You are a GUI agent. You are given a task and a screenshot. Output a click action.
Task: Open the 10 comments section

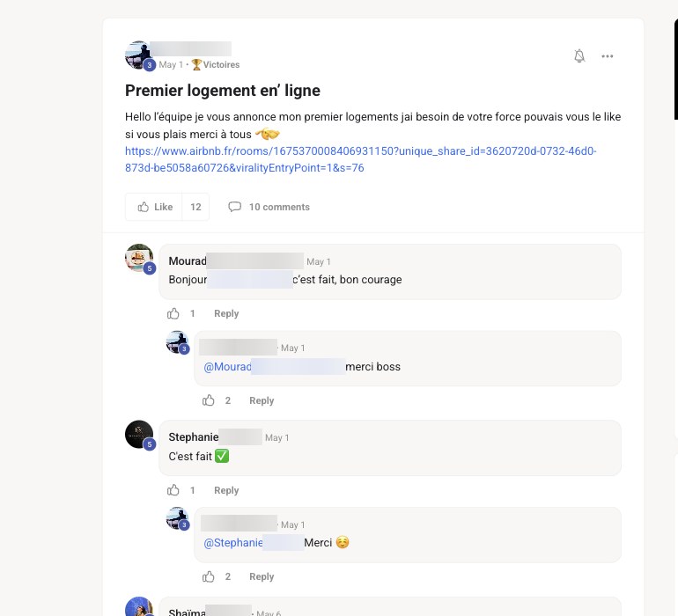[269, 207]
